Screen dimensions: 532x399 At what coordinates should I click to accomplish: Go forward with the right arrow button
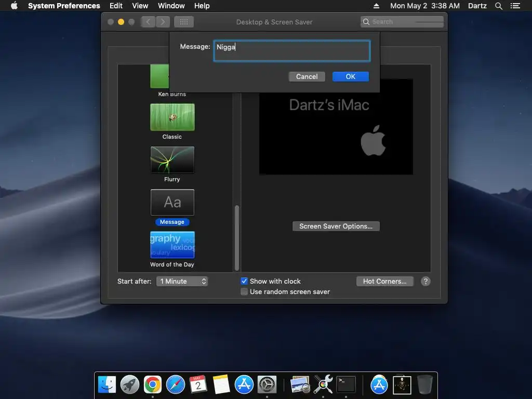[x=163, y=22]
